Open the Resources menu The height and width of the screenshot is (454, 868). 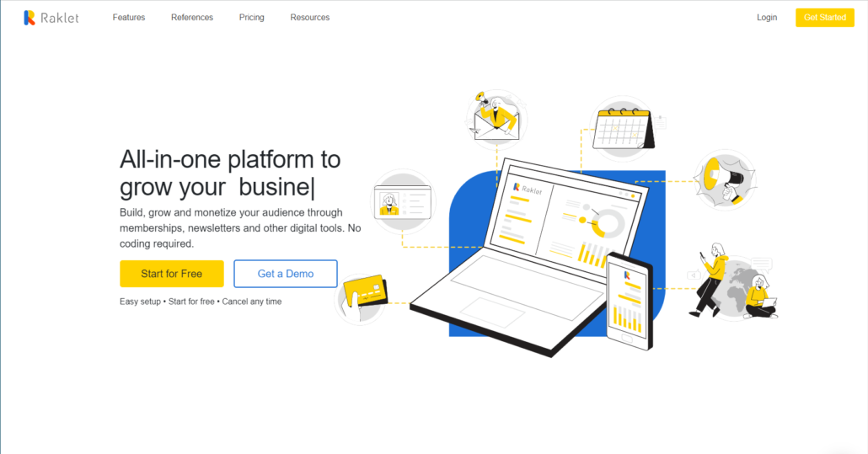[x=310, y=18]
